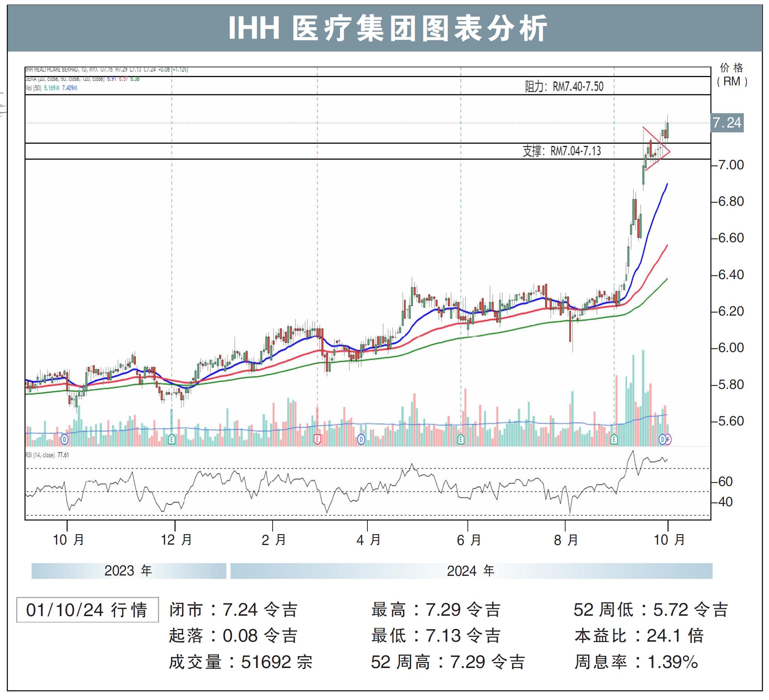Viewport: 769px width, 700px height.
Task: Click the green E marker above 12 月 label
Action: pos(171,439)
